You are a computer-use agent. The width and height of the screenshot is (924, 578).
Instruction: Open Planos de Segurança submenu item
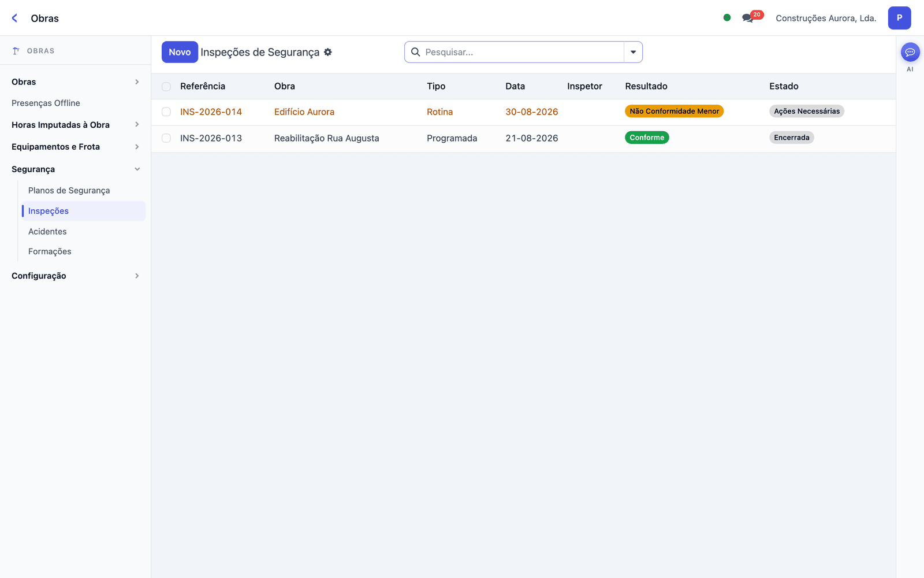69,190
